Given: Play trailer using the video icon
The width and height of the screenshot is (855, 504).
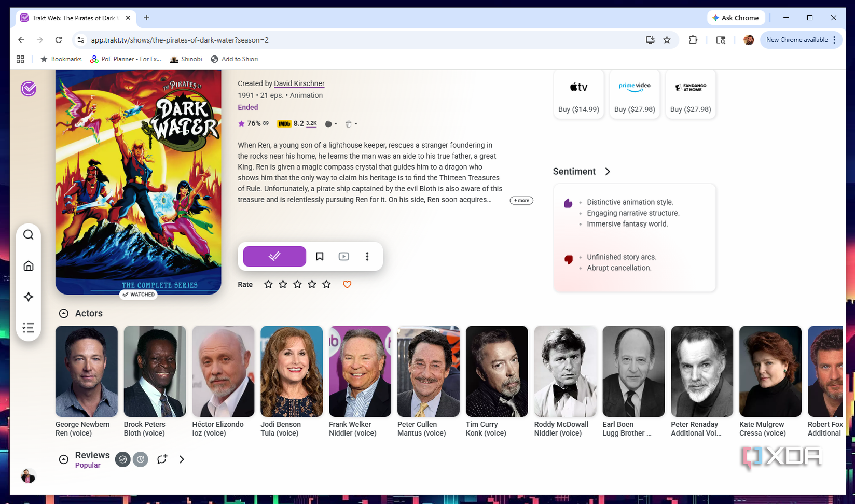Looking at the screenshot, I should point(343,256).
